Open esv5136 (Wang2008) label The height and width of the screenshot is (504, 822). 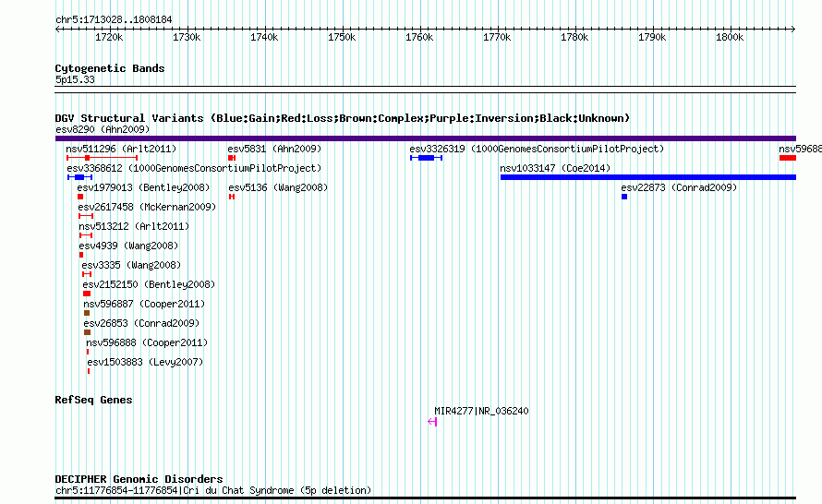(278, 187)
